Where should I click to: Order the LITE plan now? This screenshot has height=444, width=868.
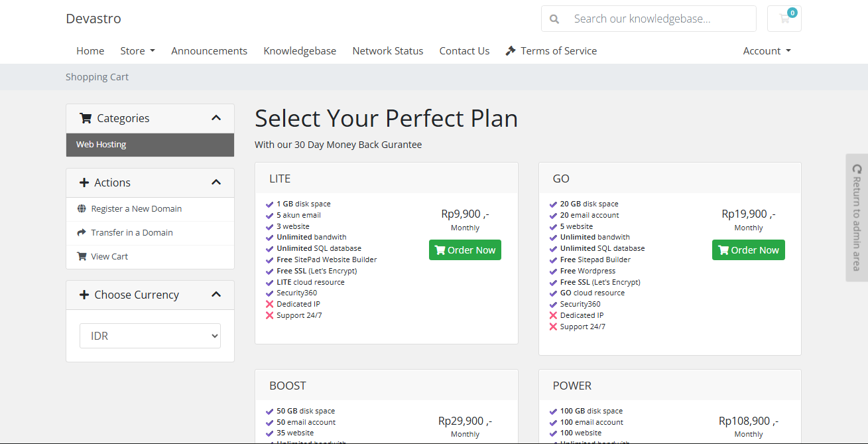pos(465,250)
